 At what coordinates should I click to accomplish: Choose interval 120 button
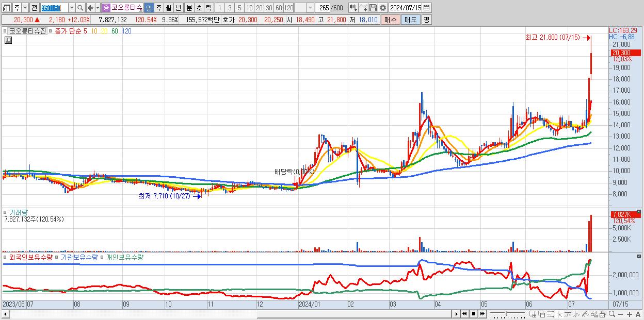point(288,8)
